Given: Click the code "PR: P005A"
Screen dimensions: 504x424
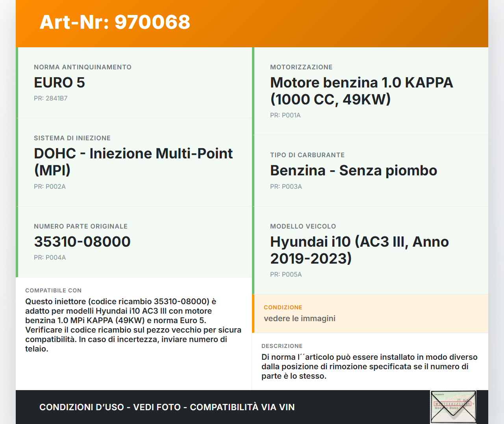Looking at the screenshot, I should [286, 275].
